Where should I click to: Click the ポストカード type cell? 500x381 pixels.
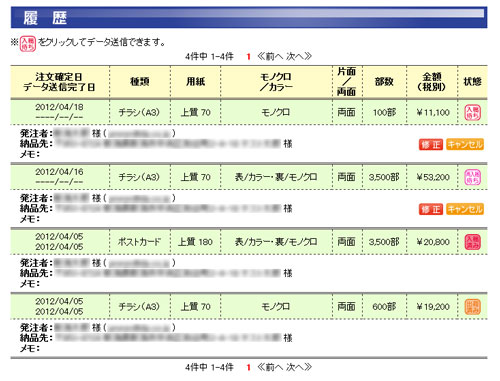[139, 242]
